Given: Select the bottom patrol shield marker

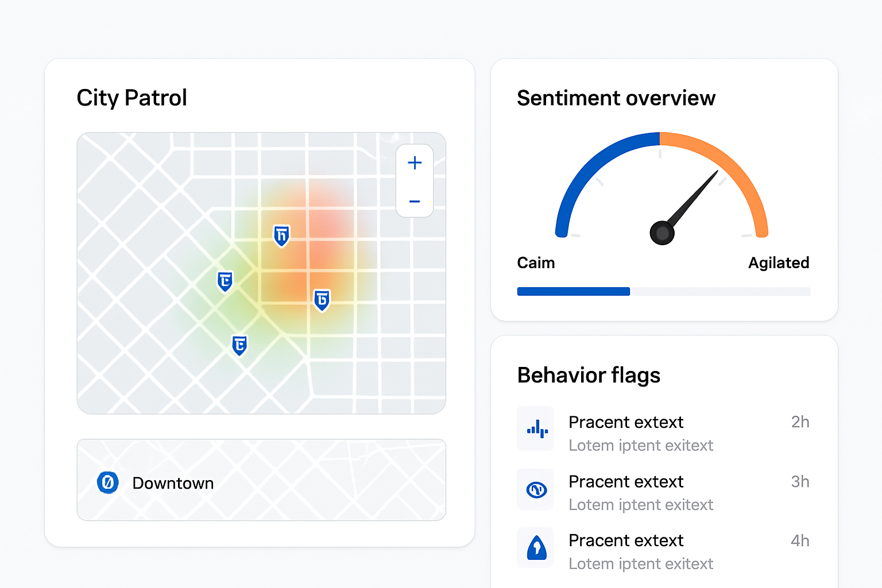Looking at the screenshot, I should (239, 345).
